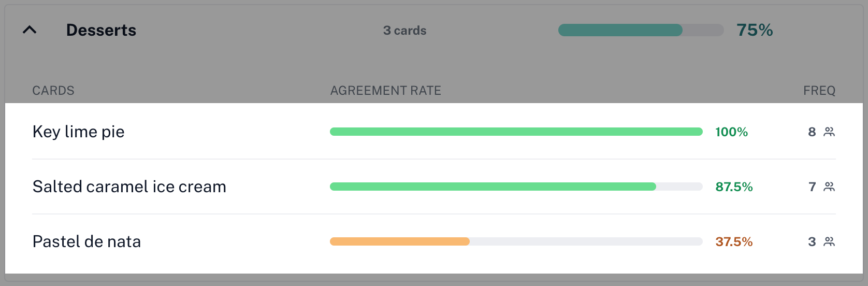Screen dimensions: 868x286
Task: Click the participants icon for Key lime pie
Action: [829, 132]
